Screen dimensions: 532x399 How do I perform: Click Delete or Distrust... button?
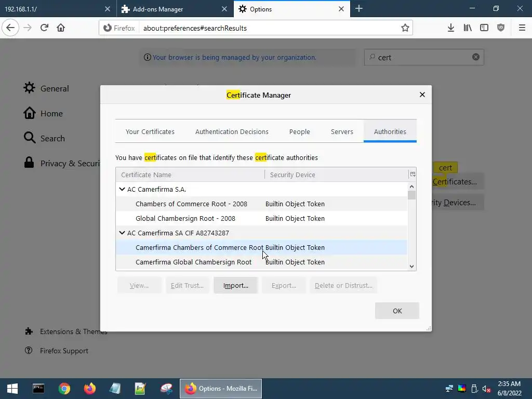tap(343, 285)
